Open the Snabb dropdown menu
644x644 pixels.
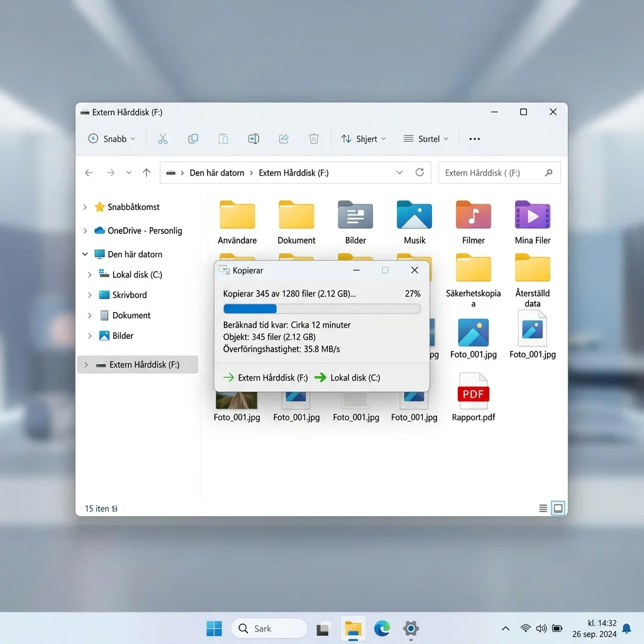[111, 139]
